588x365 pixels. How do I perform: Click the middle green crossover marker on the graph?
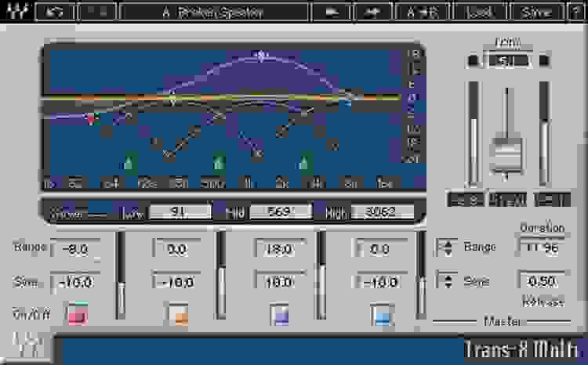[x=219, y=162]
